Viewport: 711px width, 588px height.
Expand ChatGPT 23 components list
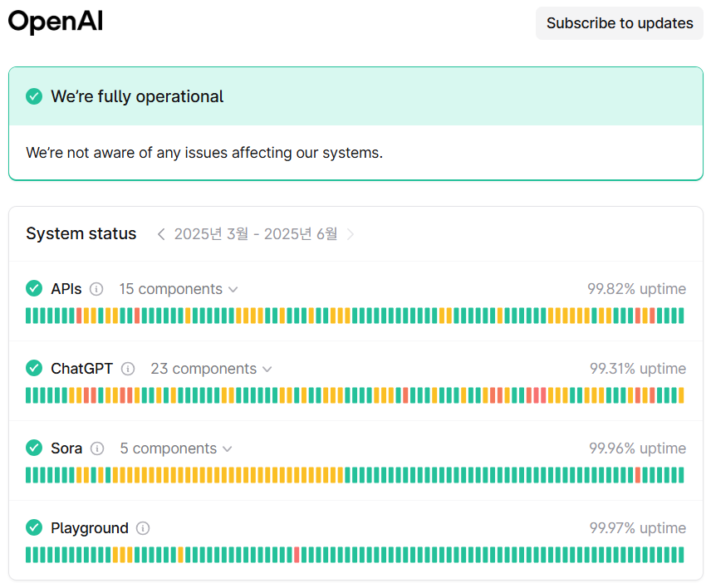pos(211,369)
